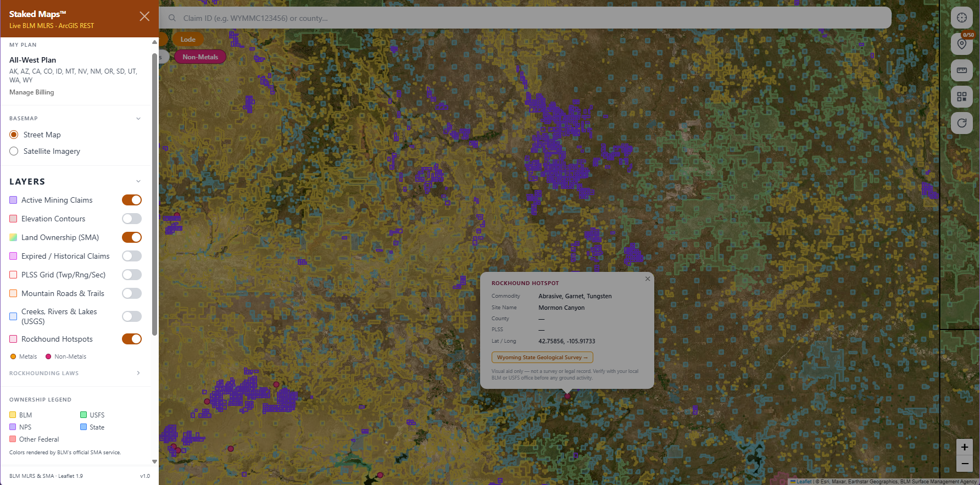The height and width of the screenshot is (485, 980).
Task: Select the Non-Metals filter chip
Action: [200, 57]
